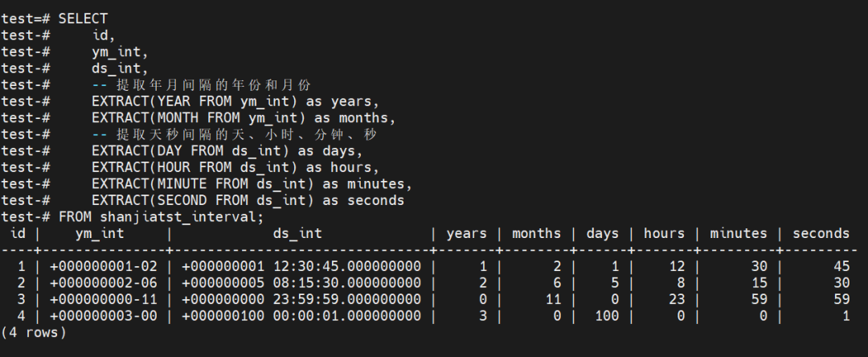Click the hours value 23 in row 3

[x=677, y=299]
